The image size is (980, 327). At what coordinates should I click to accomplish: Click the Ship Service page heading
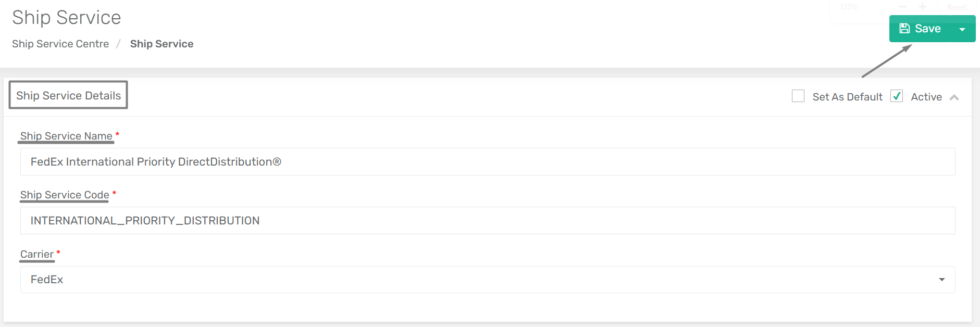[67, 18]
